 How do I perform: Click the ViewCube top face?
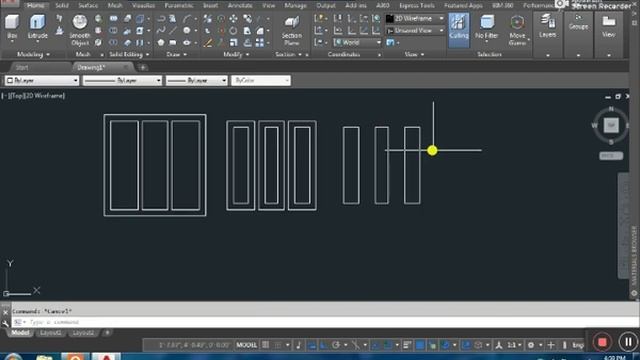pyautogui.click(x=611, y=125)
